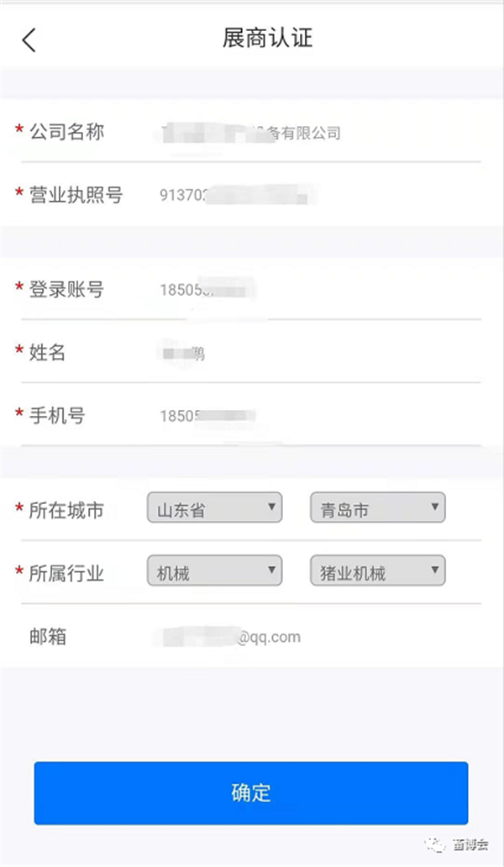Tap the back arrow icon
The width and height of the screenshot is (504, 867).
(x=29, y=39)
